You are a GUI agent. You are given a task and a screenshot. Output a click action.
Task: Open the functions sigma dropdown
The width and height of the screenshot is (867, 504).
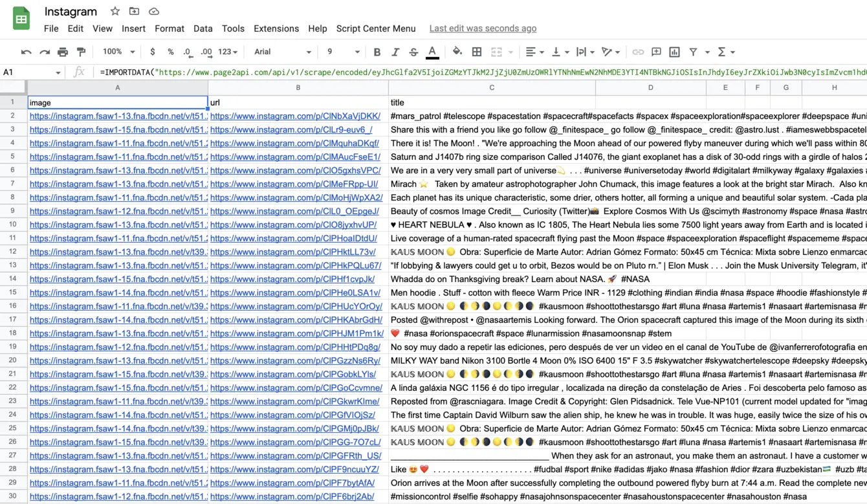coord(726,52)
